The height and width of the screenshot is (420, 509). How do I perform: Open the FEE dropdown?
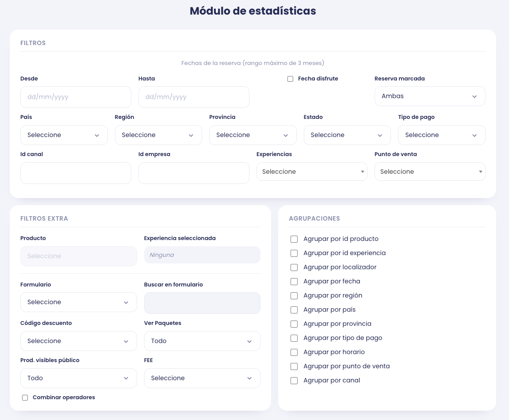point(202,378)
